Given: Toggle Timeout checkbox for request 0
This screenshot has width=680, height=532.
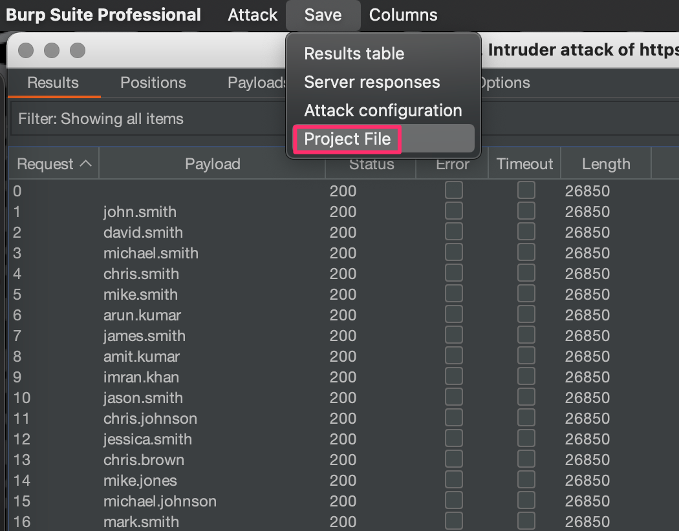Looking at the screenshot, I should tap(526, 191).
